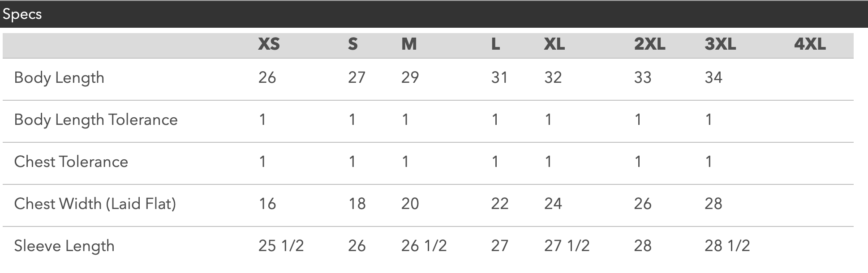Viewport: 868px width, 273px height.
Task: Click the M size column header
Action: click(409, 44)
